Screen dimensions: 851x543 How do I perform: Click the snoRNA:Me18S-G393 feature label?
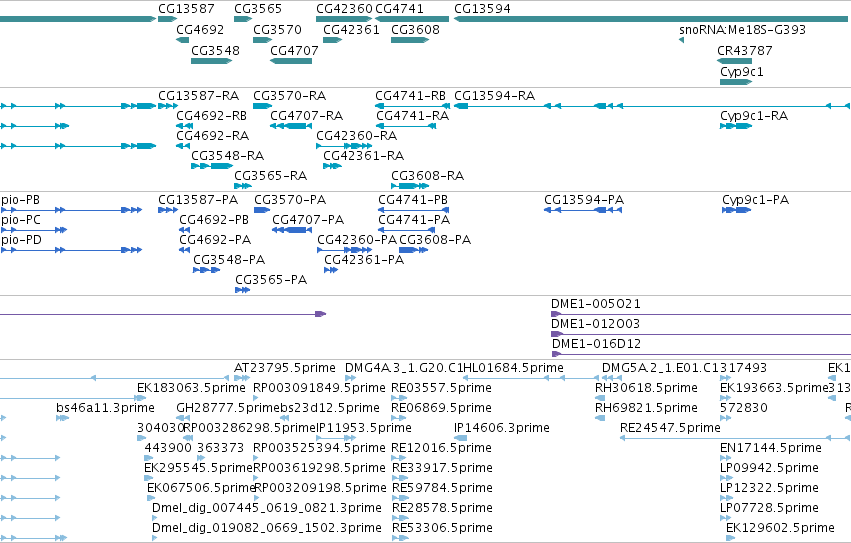tap(742, 29)
